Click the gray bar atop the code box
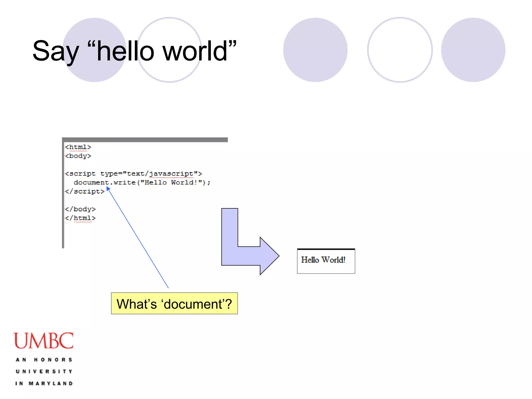Image resolution: width=532 pixels, height=399 pixels. pyautogui.click(x=145, y=140)
